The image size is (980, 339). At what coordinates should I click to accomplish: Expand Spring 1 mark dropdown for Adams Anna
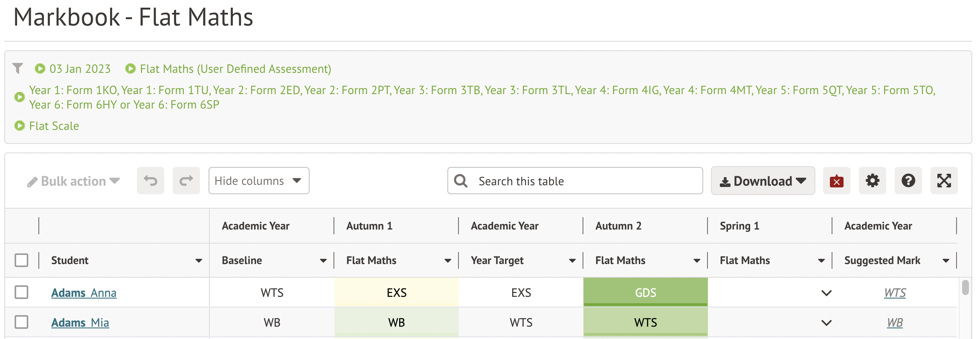click(x=826, y=293)
